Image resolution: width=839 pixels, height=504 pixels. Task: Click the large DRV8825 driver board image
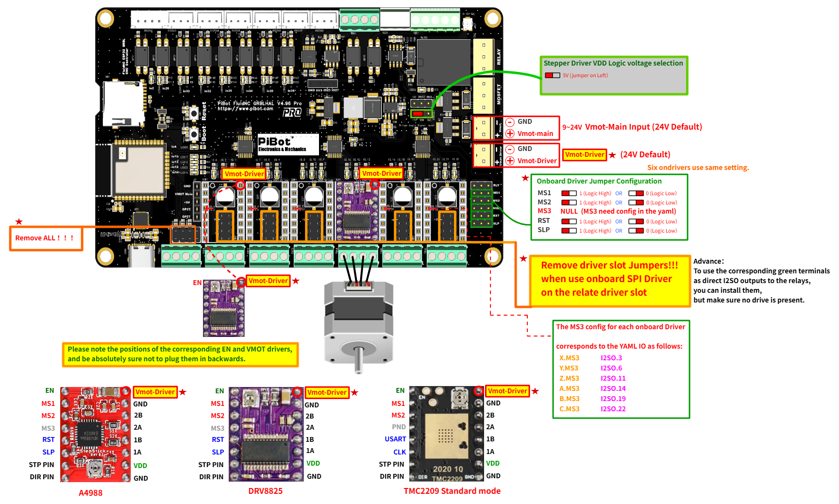(266, 434)
